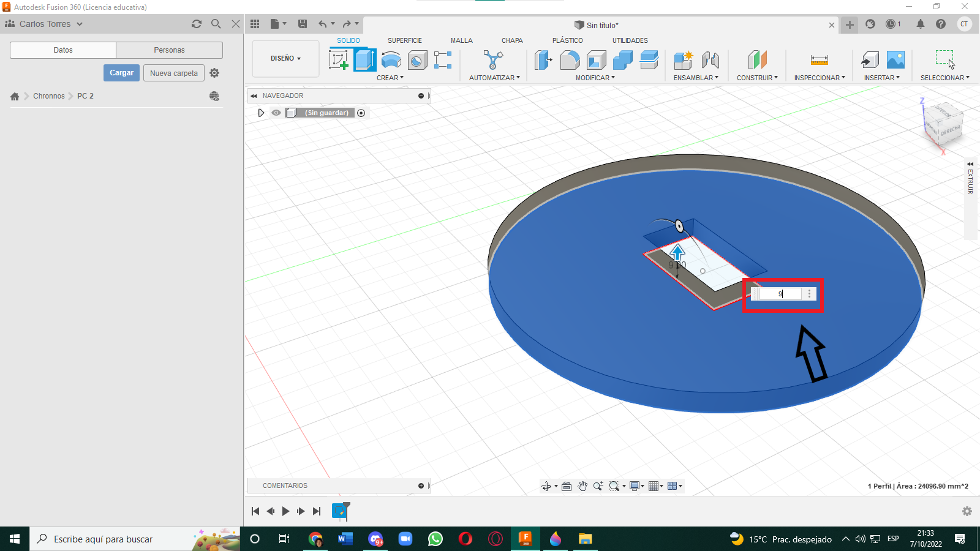The image size is (980, 551).
Task: Select the Create Sketch tool
Action: [339, 60]
